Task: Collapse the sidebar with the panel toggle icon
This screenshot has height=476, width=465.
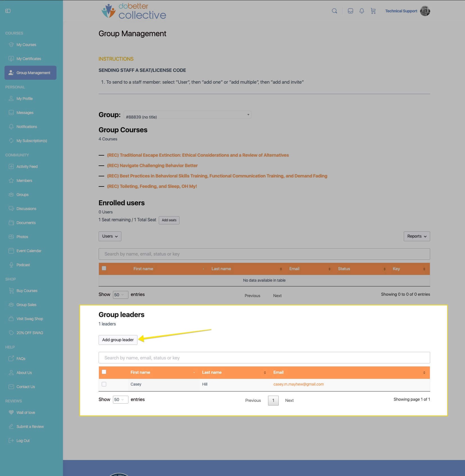Action: pyautogui.click(x=8, y=11)
